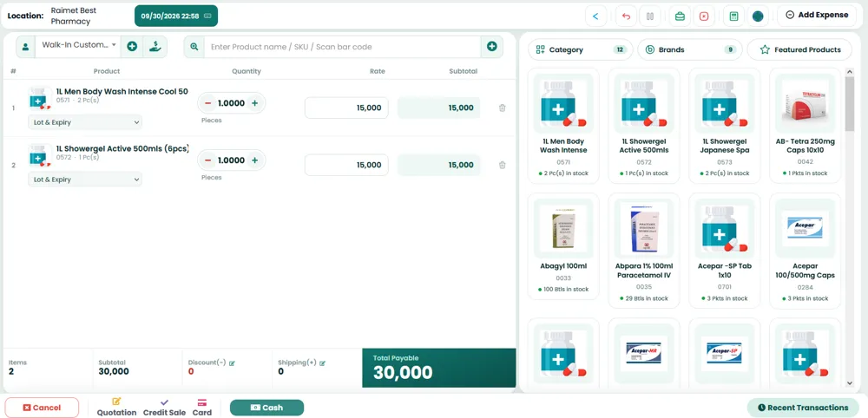Viewport: 868px width, 418px height.
Task: Edit the Discount amount icon
Action: click(x=232, y=363)
